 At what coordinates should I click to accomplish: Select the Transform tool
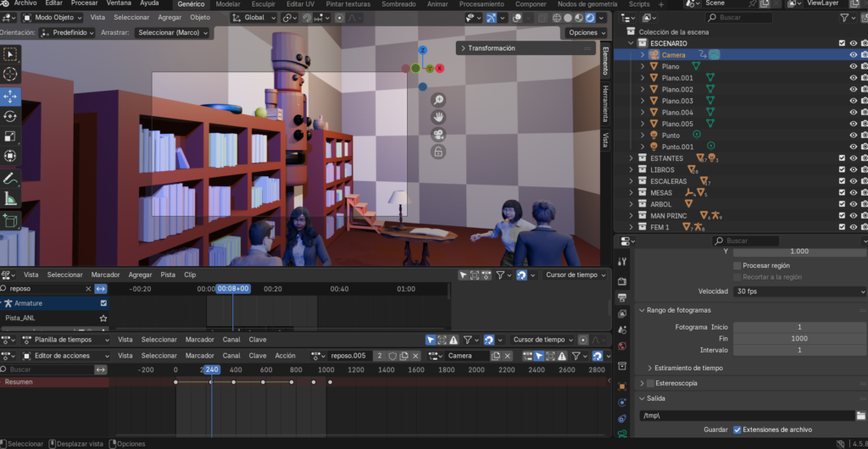coord(10,156)
